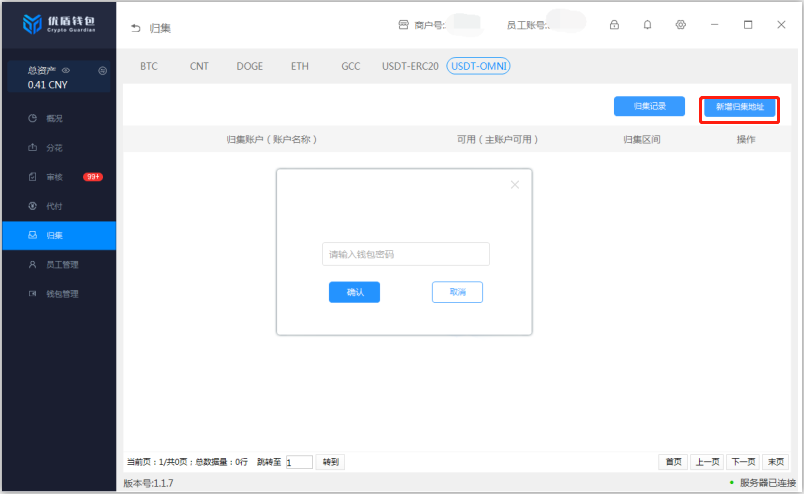
Task: Click 确认 to confirm wallet password
Action: 354,292
